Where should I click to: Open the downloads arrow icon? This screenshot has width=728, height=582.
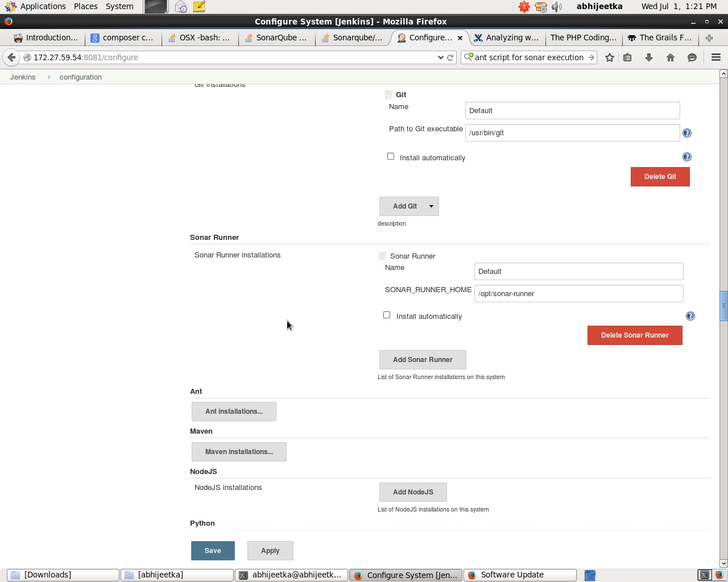649,57
